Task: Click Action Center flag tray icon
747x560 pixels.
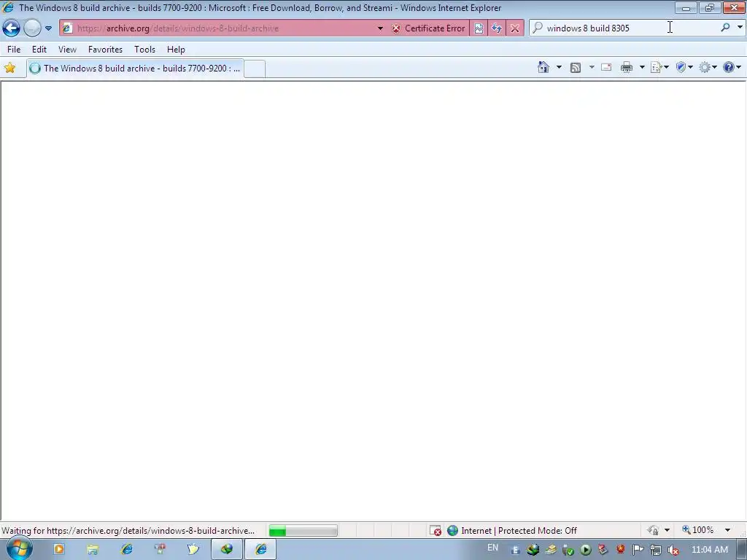Action: pos(638,550)
